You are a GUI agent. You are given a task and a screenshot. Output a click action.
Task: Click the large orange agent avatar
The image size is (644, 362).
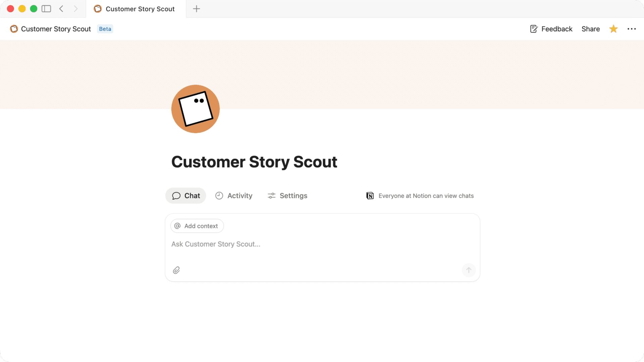click(196, 109)
